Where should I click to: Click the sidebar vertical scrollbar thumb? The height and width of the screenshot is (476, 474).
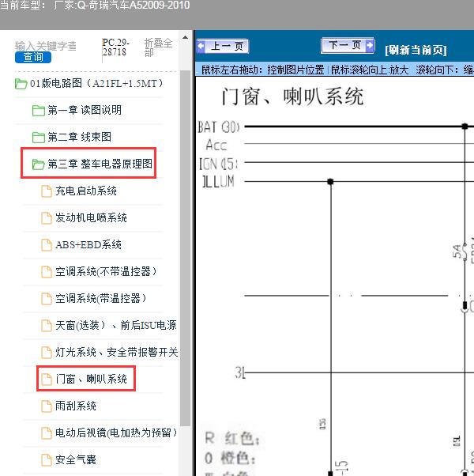pos(185,248)
